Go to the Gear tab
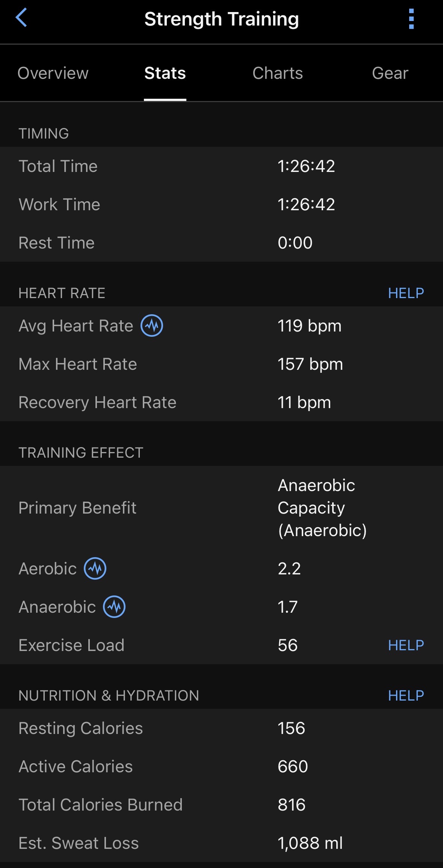The width and height of the screenshot is (443, 868). pyautogui.click(x=390, y=73)
